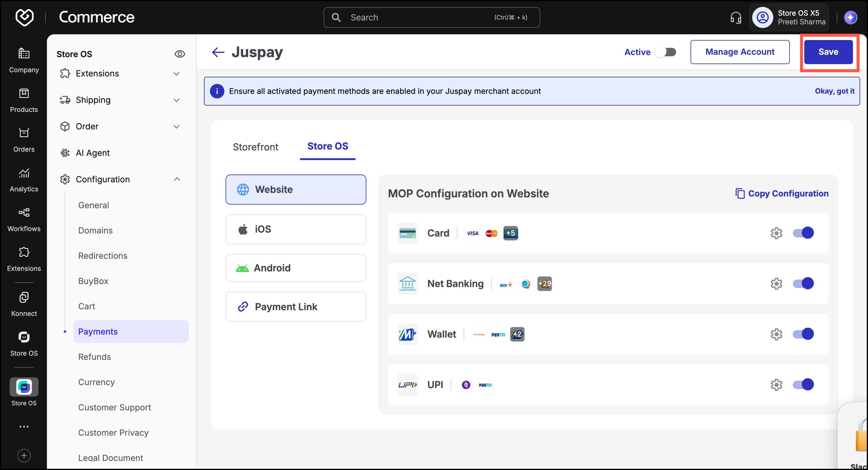Screen dimensions: 868x470
Task: Click Copy Configuration link
Action: (782, 193)
